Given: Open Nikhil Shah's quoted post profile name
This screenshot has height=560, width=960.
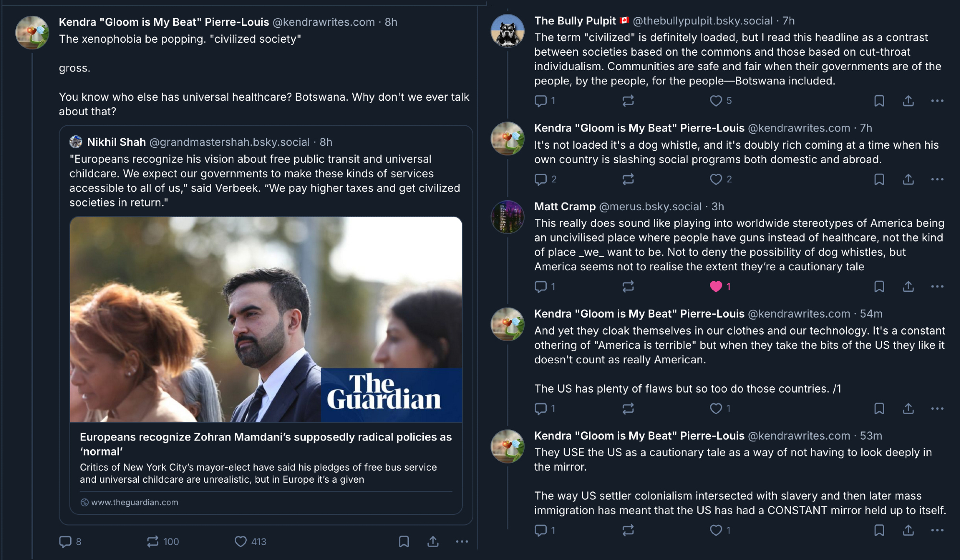Looking at the screenshot, I should [116, 142].
